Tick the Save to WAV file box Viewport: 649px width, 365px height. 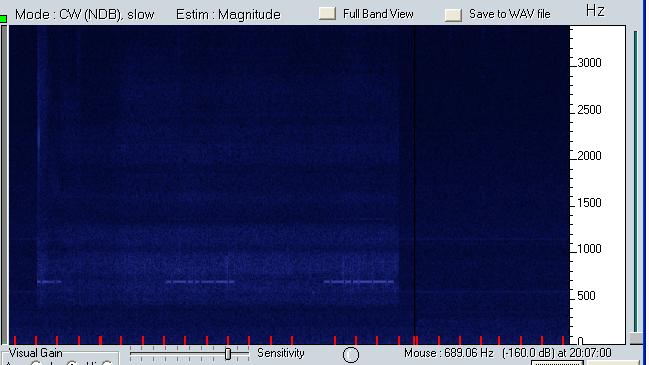(453, 15)
